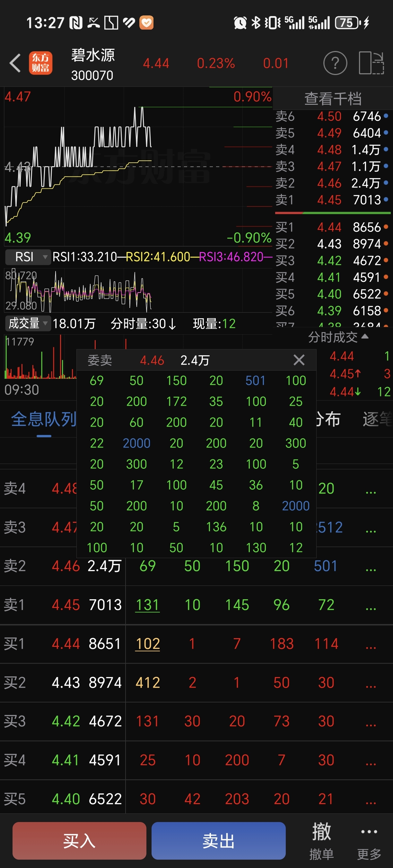This screenshot has width=393, height=868.
Task: Tap the blue dot beside 卖2 2.4万
Action: [386, 183]
